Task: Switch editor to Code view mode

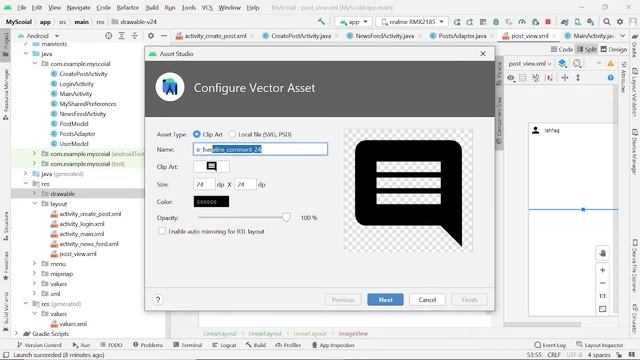Action: pyautogui.click(x=562, y=49)
